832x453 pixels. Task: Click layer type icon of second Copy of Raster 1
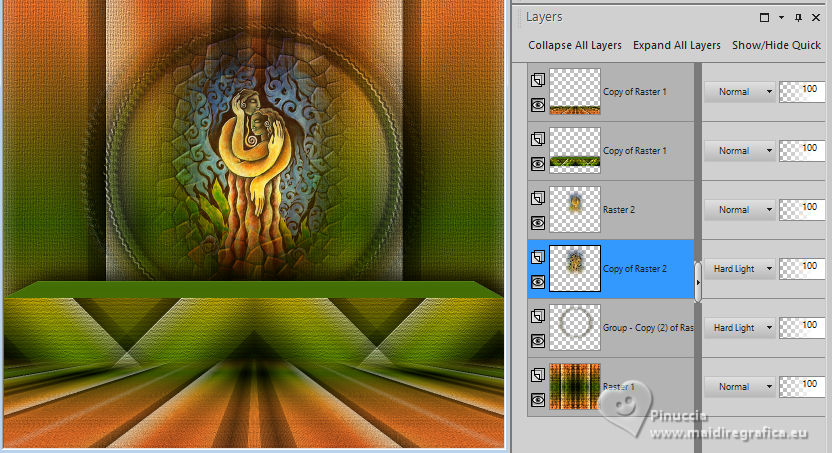[538, 139]
